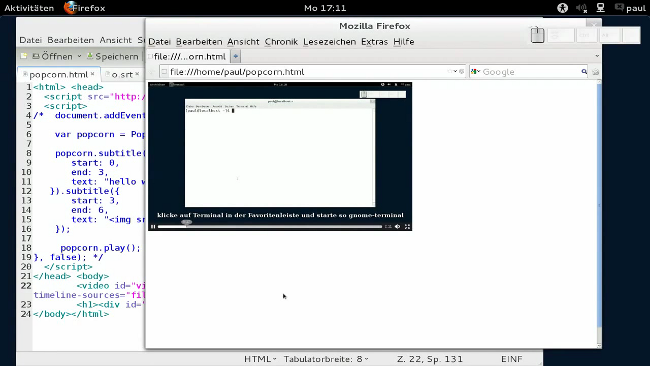
Task: Click the video playback position thumb
Action: pyautogui.click(x=186, y=223)
